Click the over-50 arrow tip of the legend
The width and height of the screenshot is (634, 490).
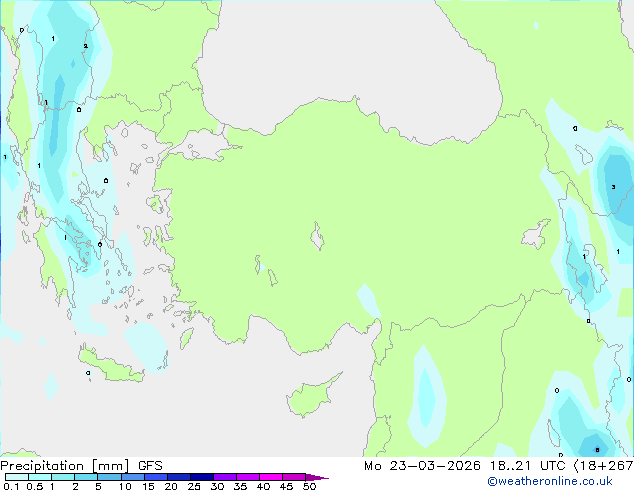[317, 477]
